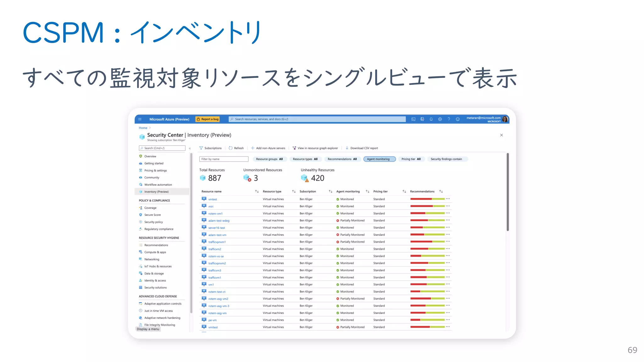The height and width of the screenshot is (362, 644).
Task: Open the directory and subscription filter icon
Action: [422, 119]
